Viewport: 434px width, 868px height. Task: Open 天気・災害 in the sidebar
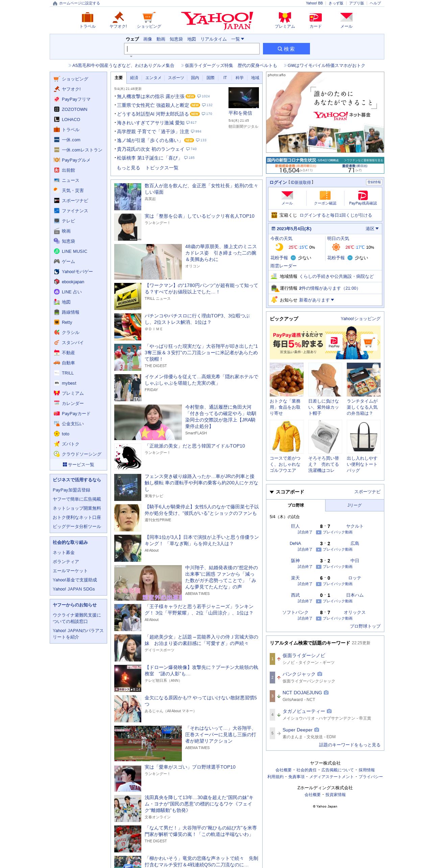(x=73, y=191)
